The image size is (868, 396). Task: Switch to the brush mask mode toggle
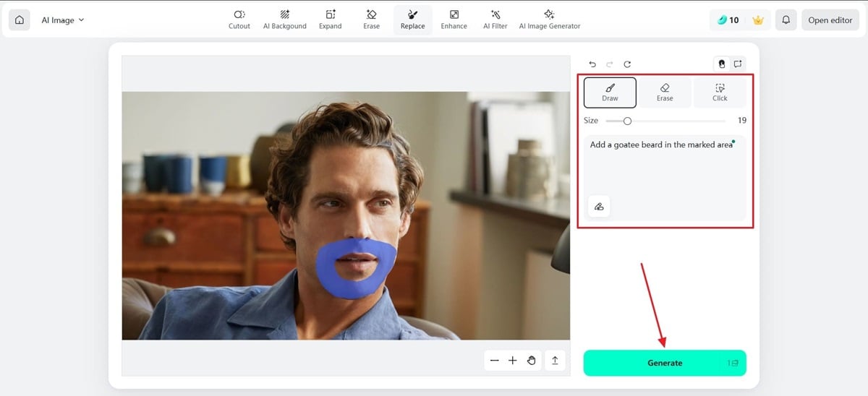point(721,64)
